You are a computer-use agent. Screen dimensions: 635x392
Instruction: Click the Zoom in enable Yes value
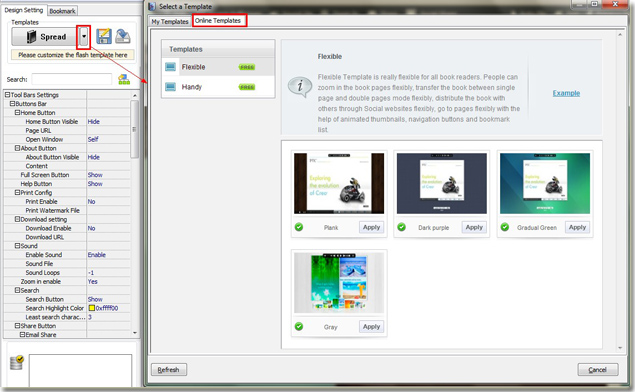pos(93,281)
